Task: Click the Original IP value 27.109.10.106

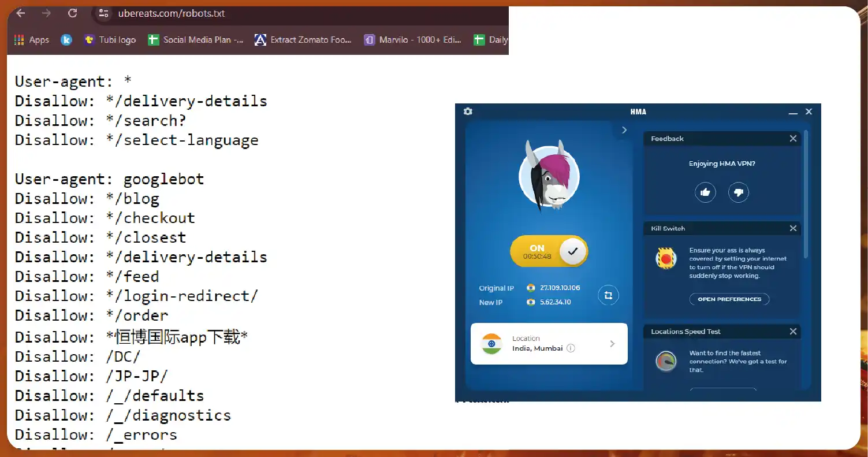Action: 560,288
